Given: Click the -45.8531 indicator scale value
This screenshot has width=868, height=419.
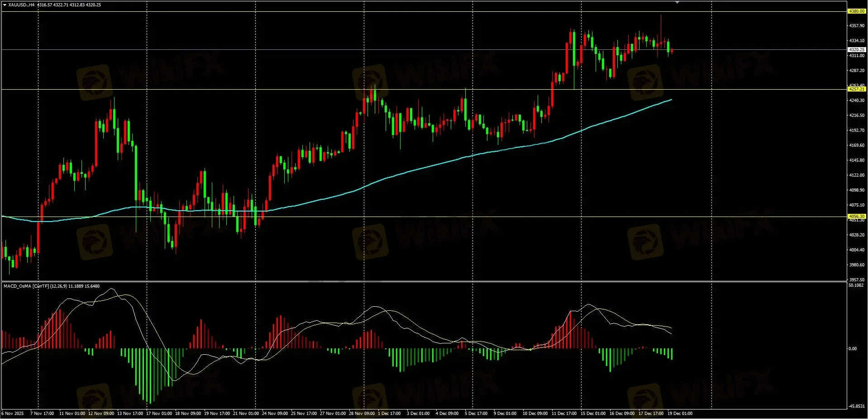Looking at the screenshot, I should click(856, 406).
